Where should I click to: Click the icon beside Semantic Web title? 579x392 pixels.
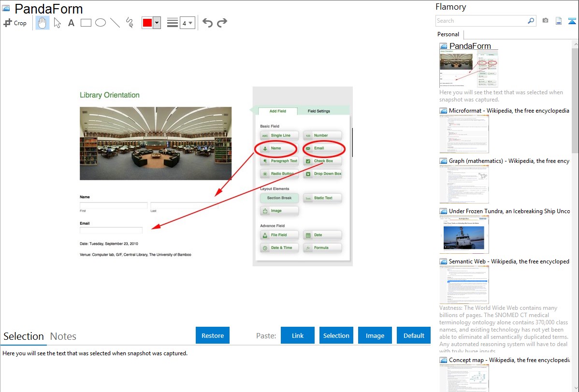pyautogui.click(x=443, y=261)
